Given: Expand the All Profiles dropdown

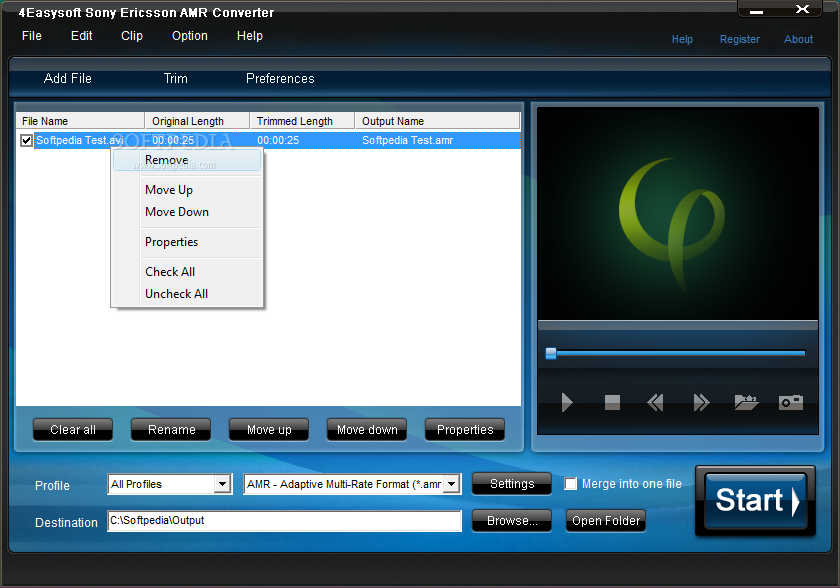Looking at the screenshot, I should click(x=222, y=484).
